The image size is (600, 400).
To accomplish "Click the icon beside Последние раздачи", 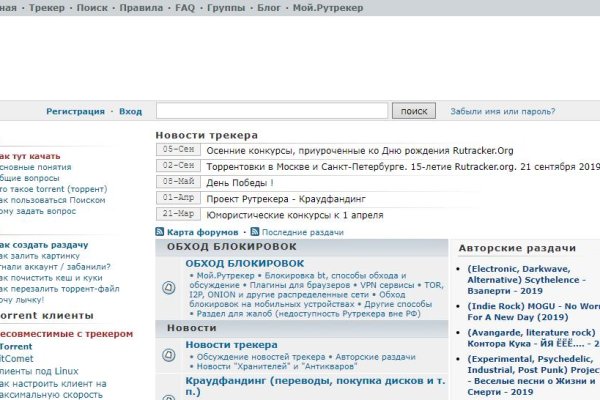I will (x=255, y=232).
